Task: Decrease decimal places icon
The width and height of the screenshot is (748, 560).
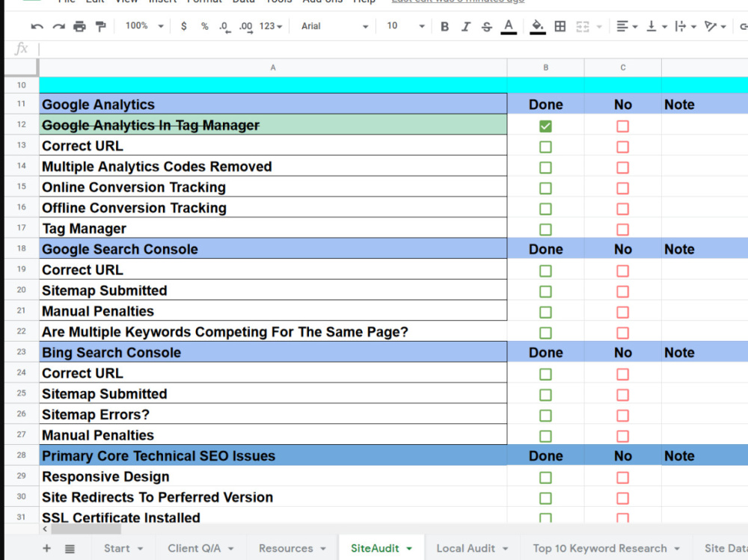Action: 224,27
